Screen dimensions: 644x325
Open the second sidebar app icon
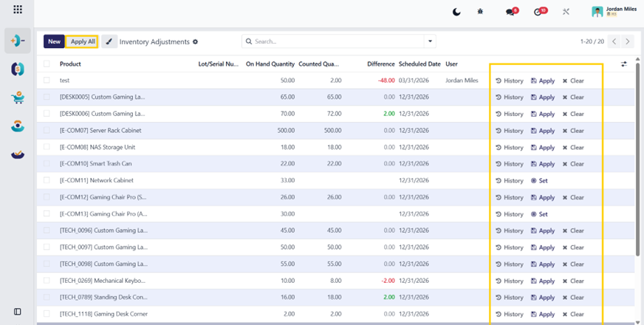(x=18, y=69)
